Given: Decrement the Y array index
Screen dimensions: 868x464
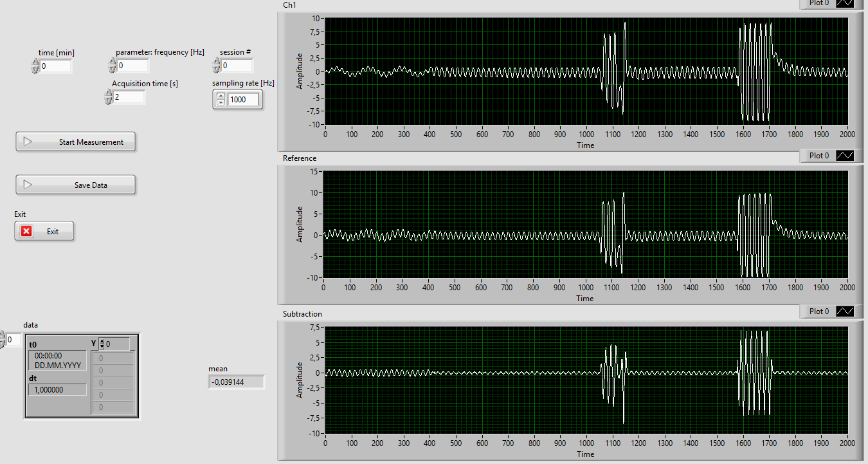Looking at the screenshot, I should point(101,347).
